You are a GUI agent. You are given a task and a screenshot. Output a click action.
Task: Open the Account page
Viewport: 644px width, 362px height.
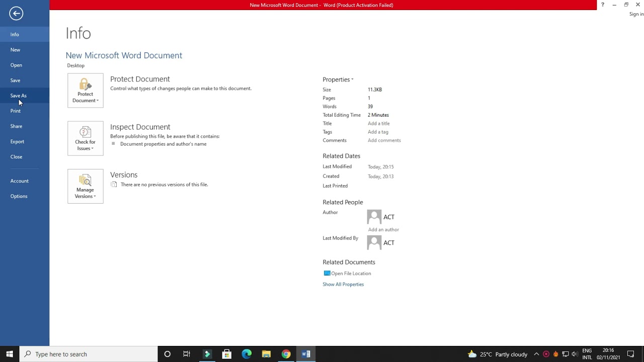pyautogui.click(x=25, y=181)
